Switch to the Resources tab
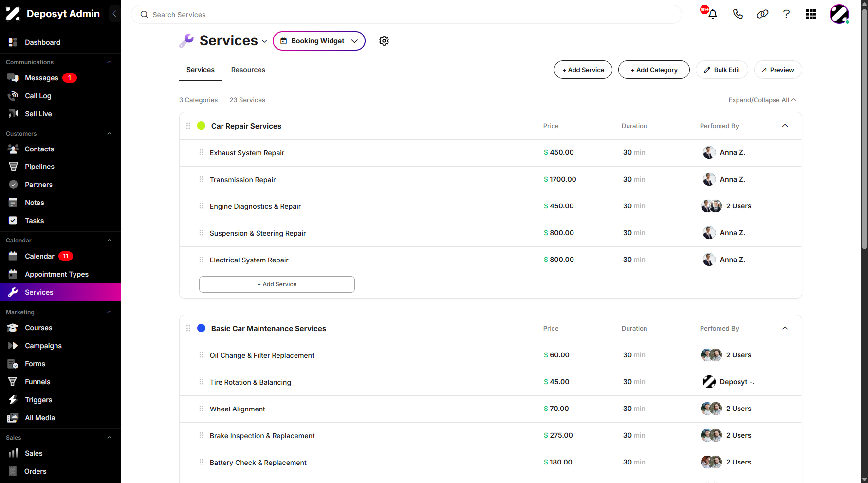868x483 pixels. [248, 70]
